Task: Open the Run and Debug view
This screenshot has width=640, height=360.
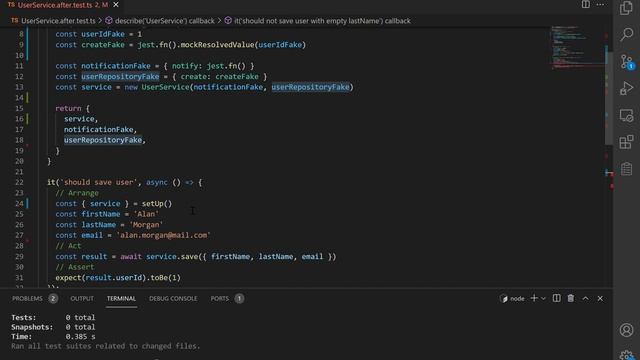Action: click(626, 88)
